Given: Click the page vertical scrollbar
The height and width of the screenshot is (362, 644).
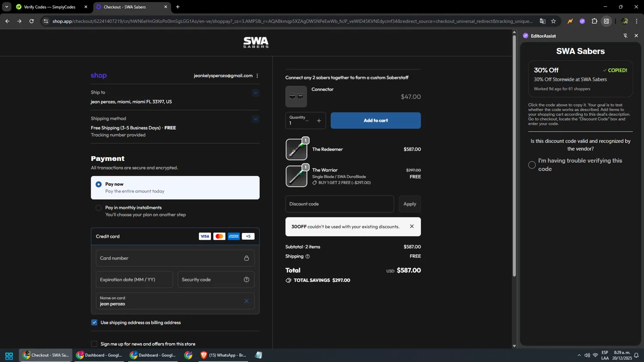Looking at the screenshot, I should pyautogui.click(x=514, y=157).
